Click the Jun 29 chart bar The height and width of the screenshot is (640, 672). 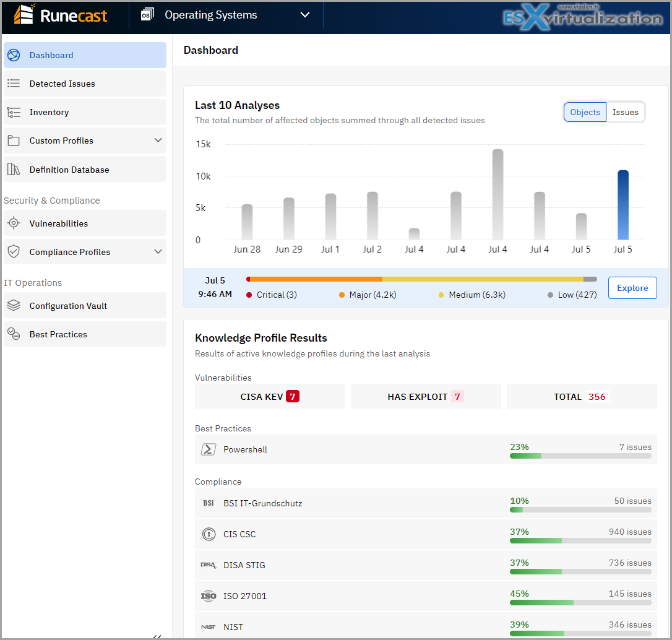(x=289, y=218)
